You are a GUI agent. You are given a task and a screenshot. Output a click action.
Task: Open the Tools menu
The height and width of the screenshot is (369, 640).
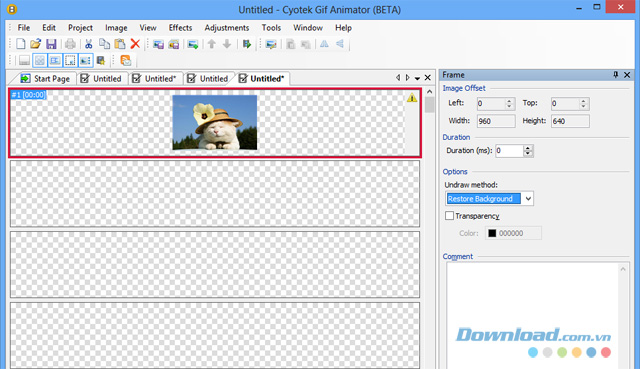(x=271, y=28)
